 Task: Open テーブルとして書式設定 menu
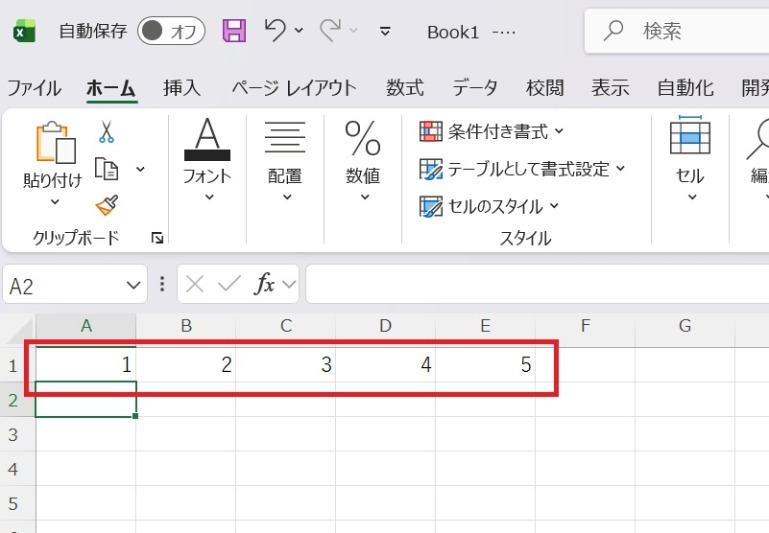[x=523, y=169]
